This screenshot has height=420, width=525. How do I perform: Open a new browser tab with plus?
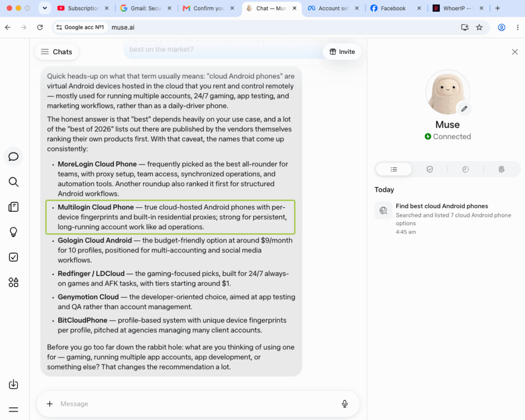pos(497,8)
